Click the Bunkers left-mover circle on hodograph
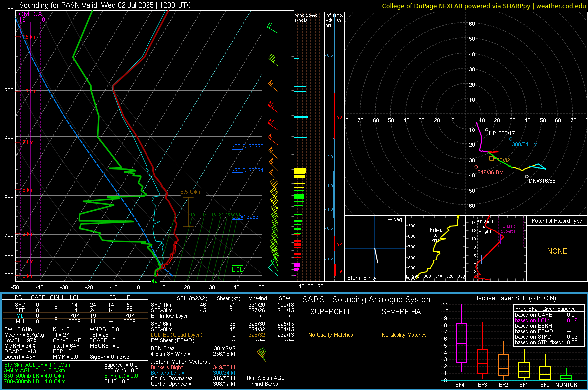This screenshot has width=588, height=390. click(x=510, y=139)
